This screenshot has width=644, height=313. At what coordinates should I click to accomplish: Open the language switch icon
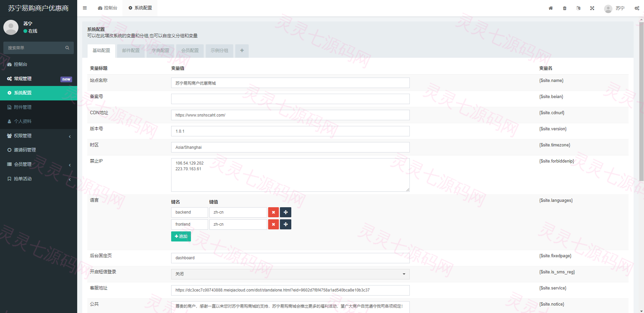tap(578, 8)
